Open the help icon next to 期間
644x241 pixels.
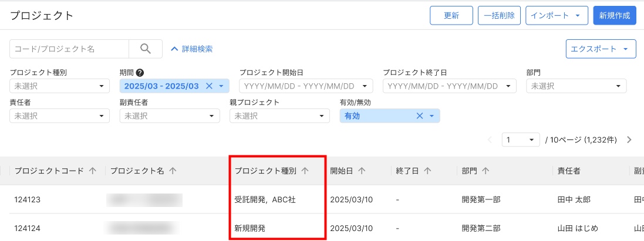click(x=140, y=73)
